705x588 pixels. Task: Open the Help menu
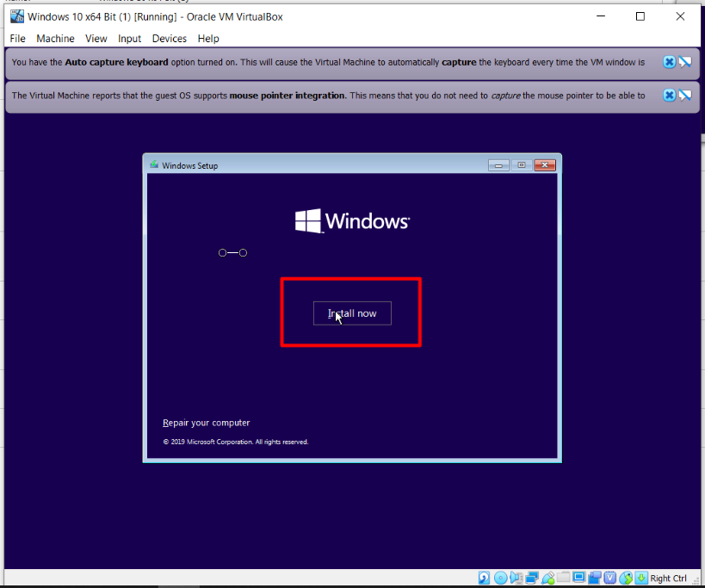tap(208, 39)
